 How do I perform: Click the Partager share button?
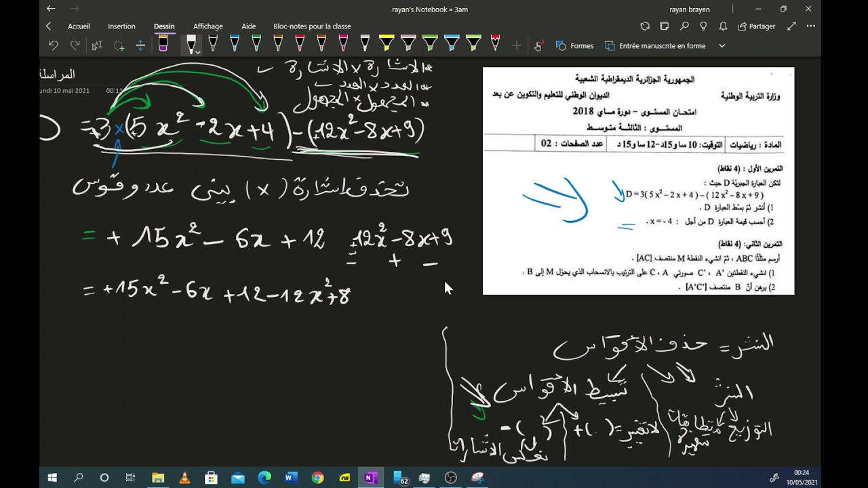tap(757, 26)
